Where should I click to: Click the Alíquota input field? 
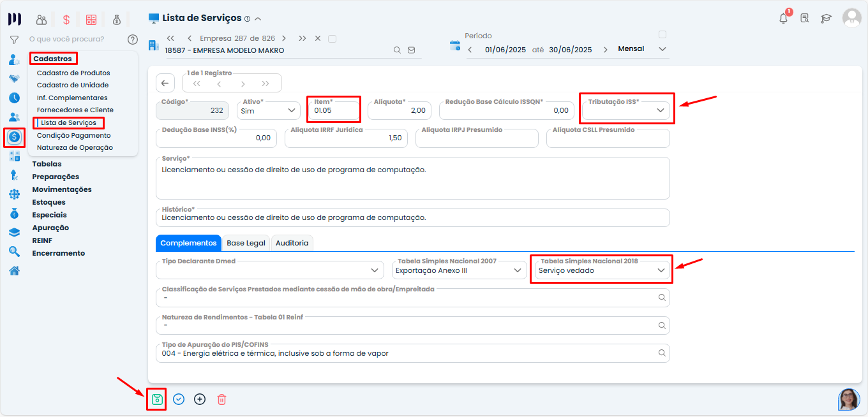[400, 111]
